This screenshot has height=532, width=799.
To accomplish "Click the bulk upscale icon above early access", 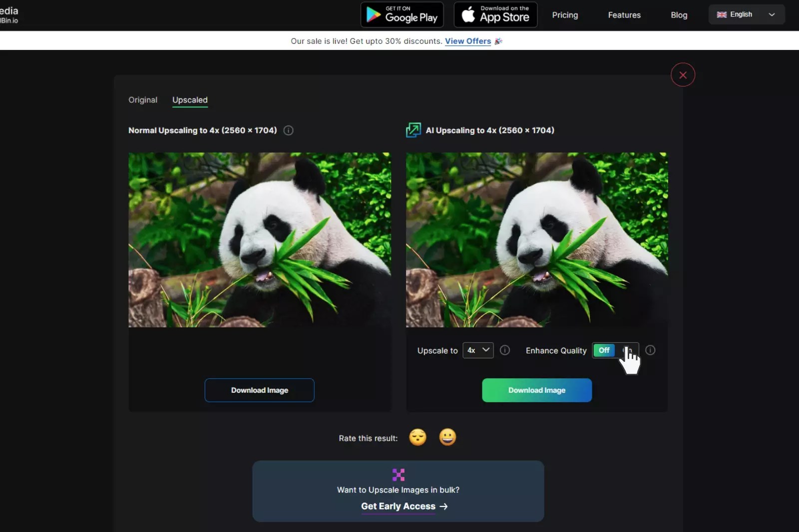I will coord(398,474).
